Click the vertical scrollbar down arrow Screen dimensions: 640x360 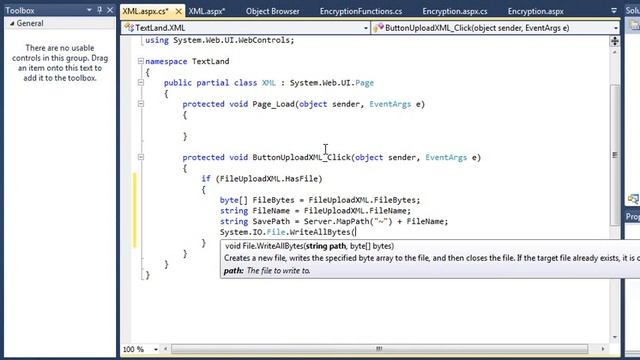click(615, 337)
